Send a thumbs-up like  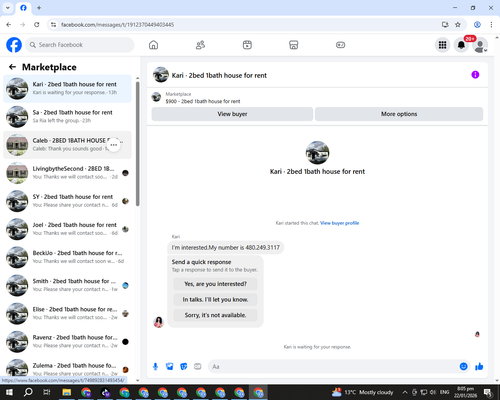coord(479,367)
